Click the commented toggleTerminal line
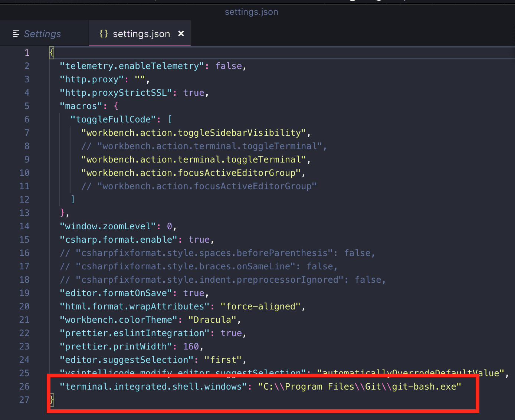Screen dimensions: 515x420 click(x=204, y=146)
